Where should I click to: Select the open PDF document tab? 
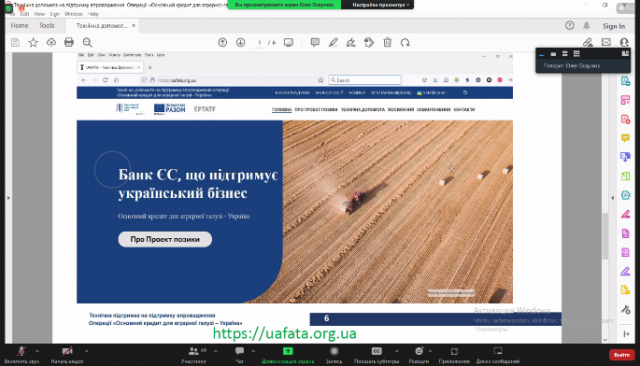pos(102,25)
